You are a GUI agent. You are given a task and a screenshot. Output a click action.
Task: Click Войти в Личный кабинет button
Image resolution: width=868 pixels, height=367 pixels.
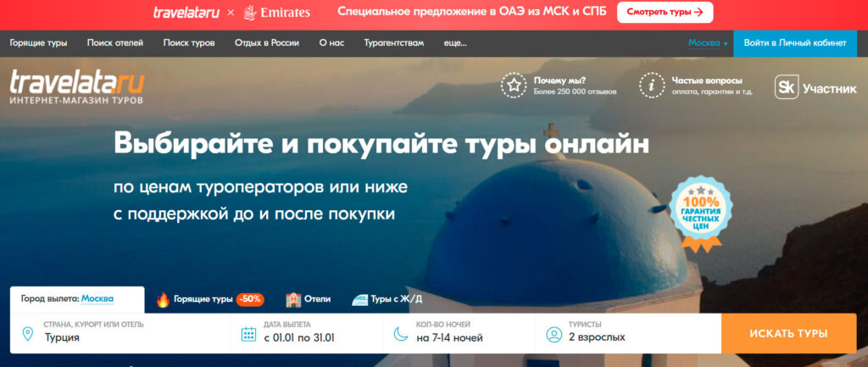click(795, 43)
